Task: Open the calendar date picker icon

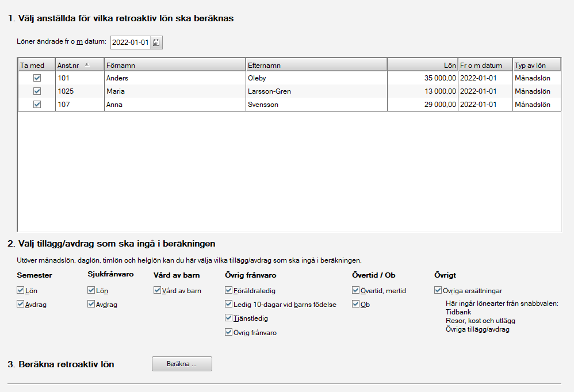Action: 156,43
